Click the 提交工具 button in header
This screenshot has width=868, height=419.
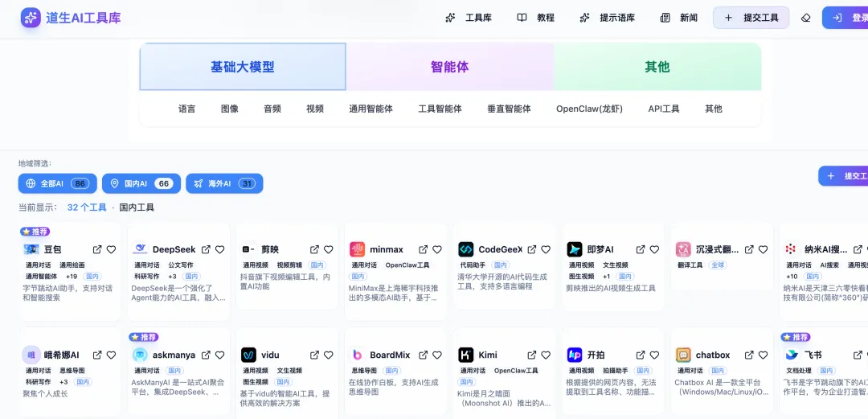point(751,18)
